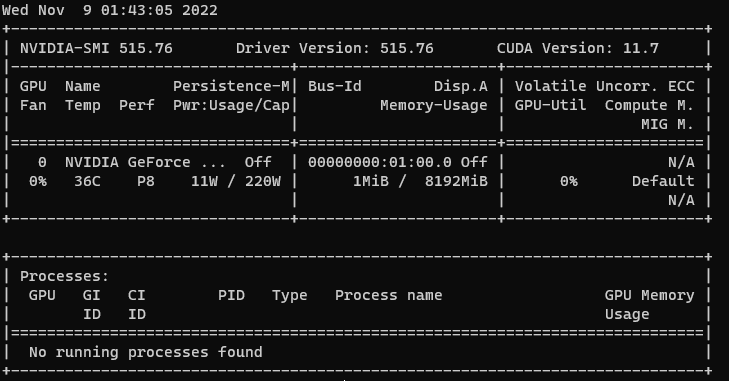The width and height of the screenshot is (729, 381).
Task: Click the 1MiB / 8192MiB memory value
Action: click(x=420, y=181)
